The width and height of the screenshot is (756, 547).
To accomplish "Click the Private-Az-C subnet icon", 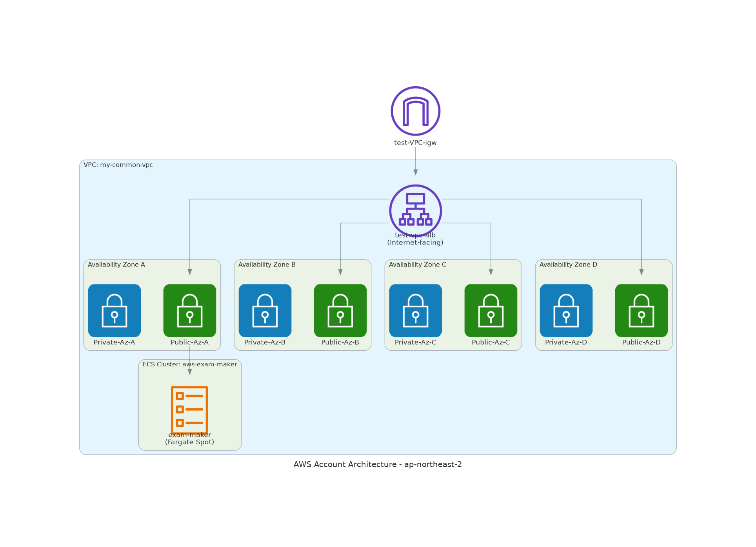I will click(415, 310).
